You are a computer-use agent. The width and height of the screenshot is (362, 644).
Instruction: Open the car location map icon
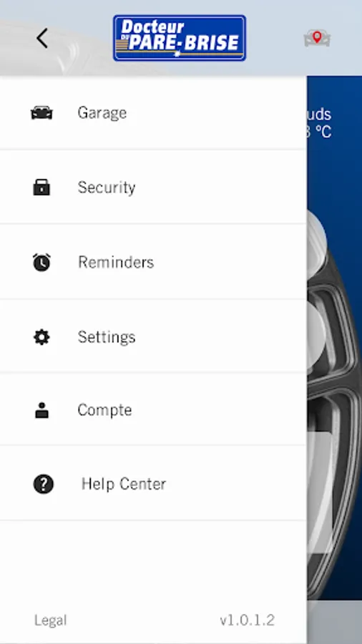317,38
